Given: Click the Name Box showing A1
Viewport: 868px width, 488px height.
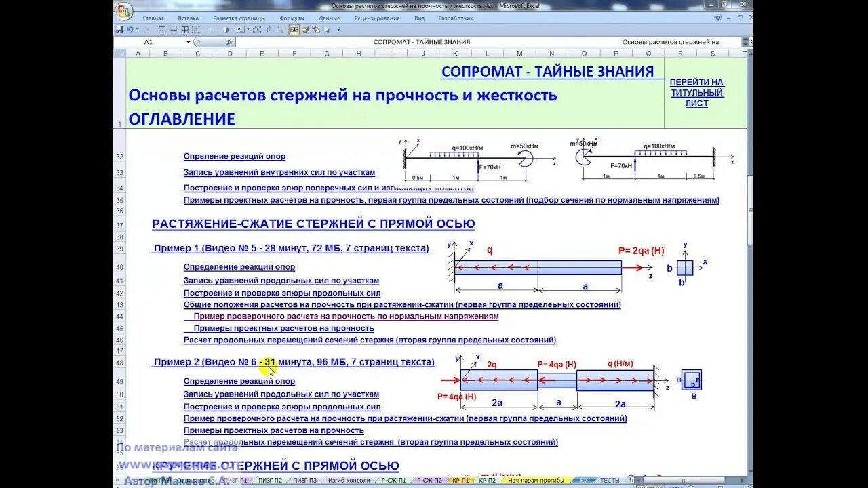Looking at the screenshot, I should coord(149,42).
